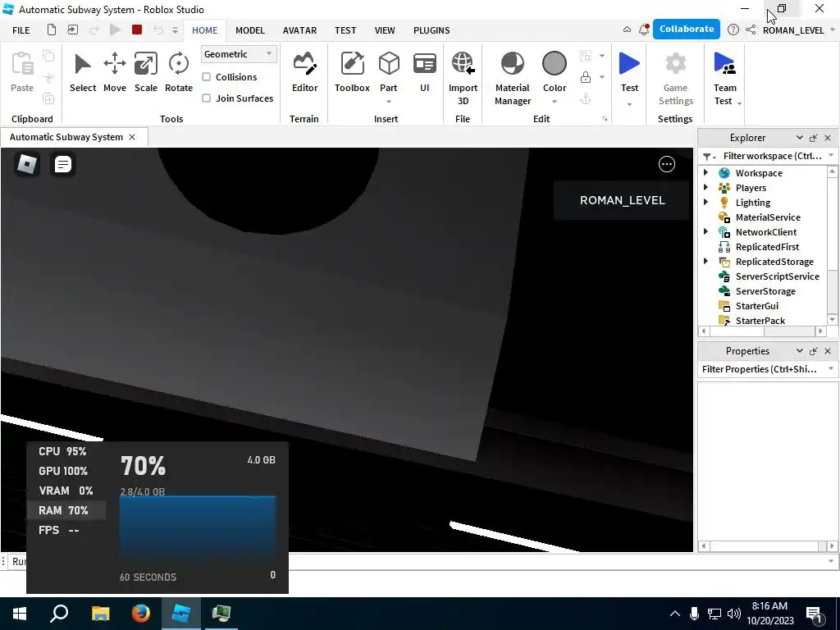
Task: Enable the Join Surfaces checkbox
Action: pyautogui.click(x=206, y=98)
